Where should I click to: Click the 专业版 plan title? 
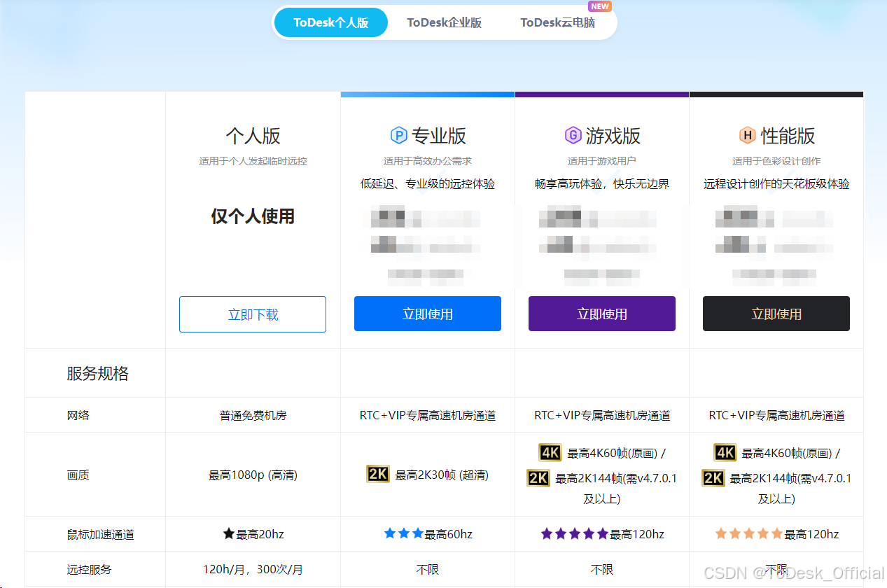(x=439, y=136)
